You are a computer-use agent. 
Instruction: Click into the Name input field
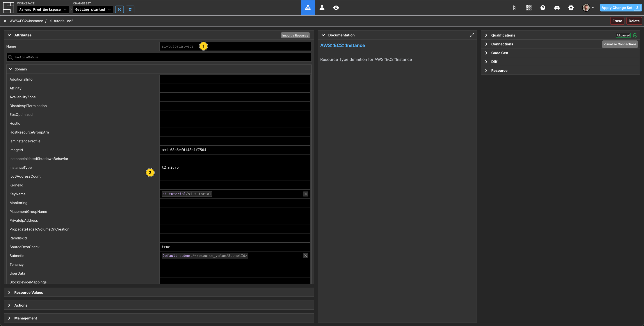click(235, 46)
